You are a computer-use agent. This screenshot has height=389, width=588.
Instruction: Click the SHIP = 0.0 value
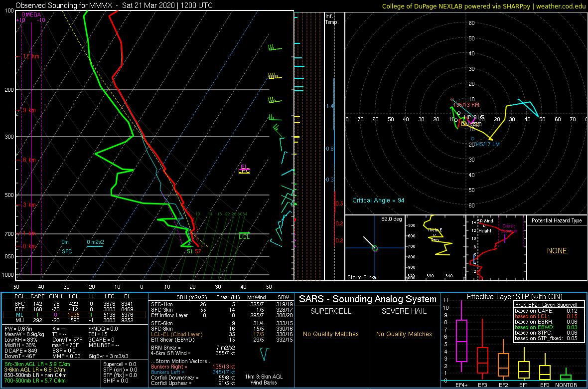117,381
